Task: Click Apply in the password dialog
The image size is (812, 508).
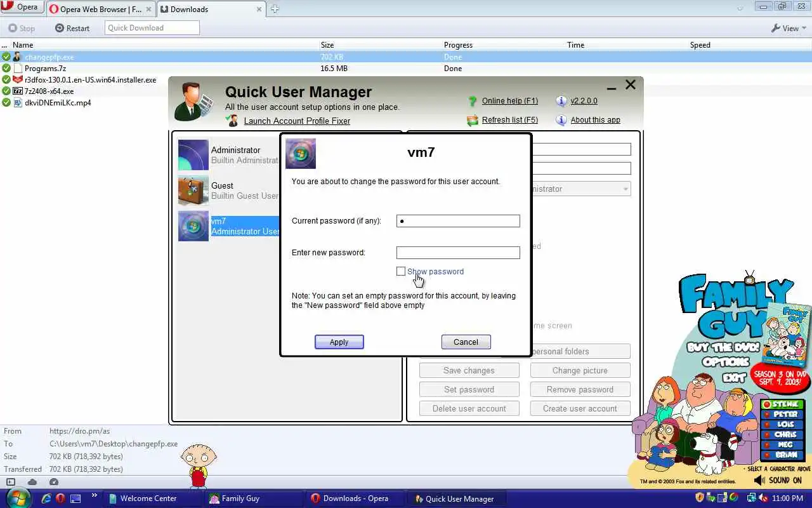Action: point(339,342)
